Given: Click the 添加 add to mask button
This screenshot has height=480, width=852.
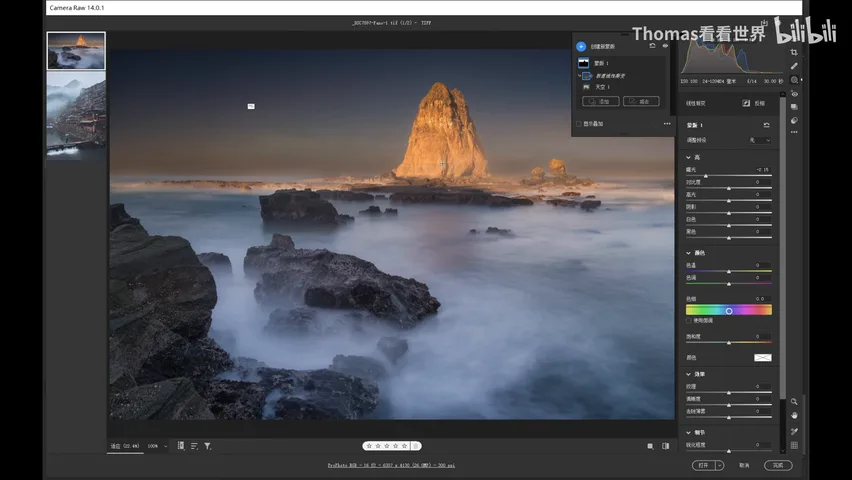Looking at the screenshot, I should coord(600,102).
